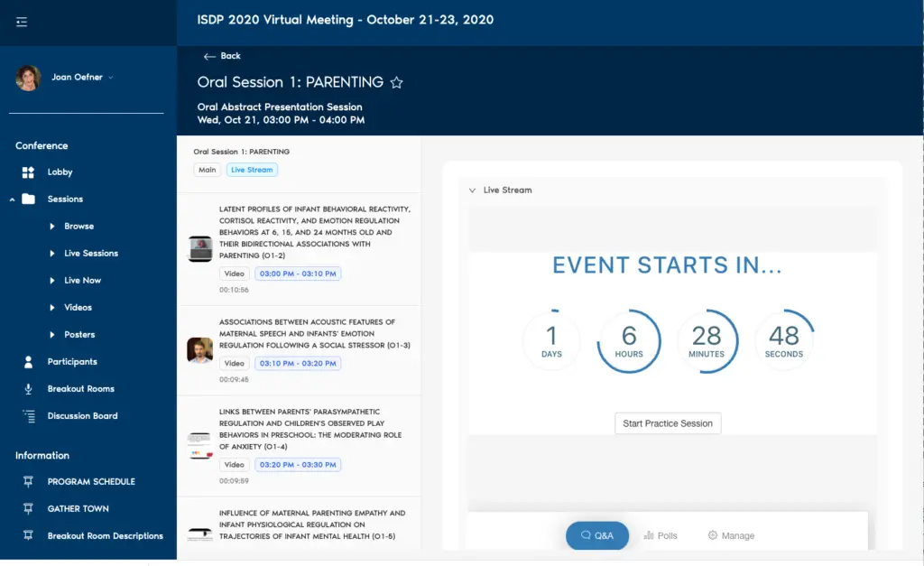
Task: Click the Discussion Board list icon
Action: [29, 416]
